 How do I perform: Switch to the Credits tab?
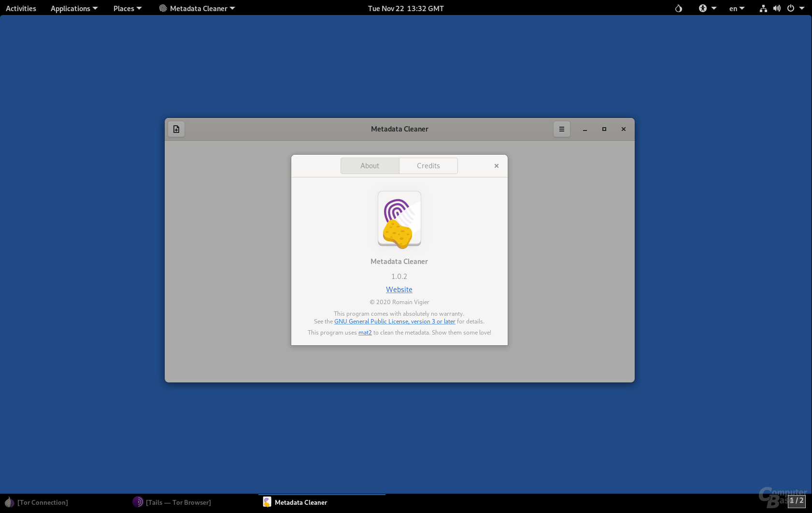[x=428, y=166]
